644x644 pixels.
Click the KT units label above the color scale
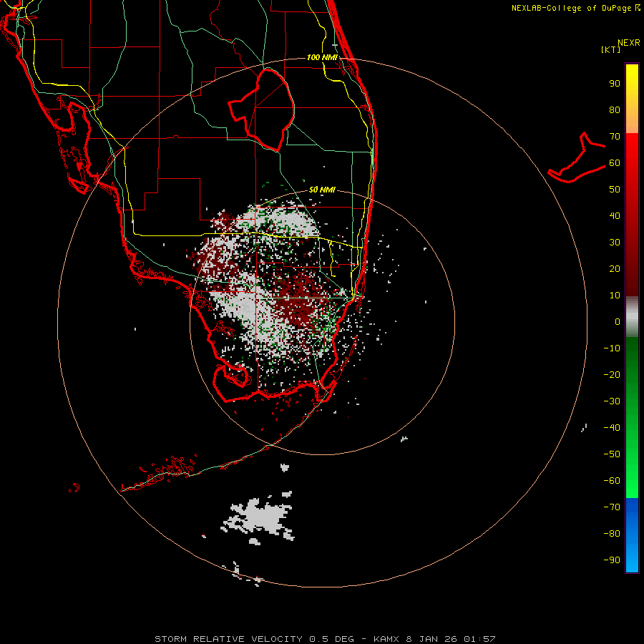click(x=611, y=49)
